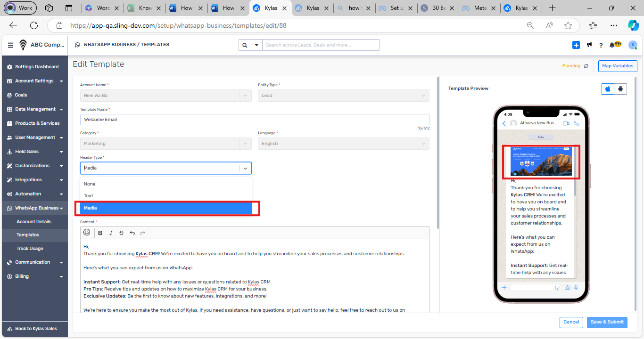
Task: Open the announcements megaphone icon
Action: (589, 45)
